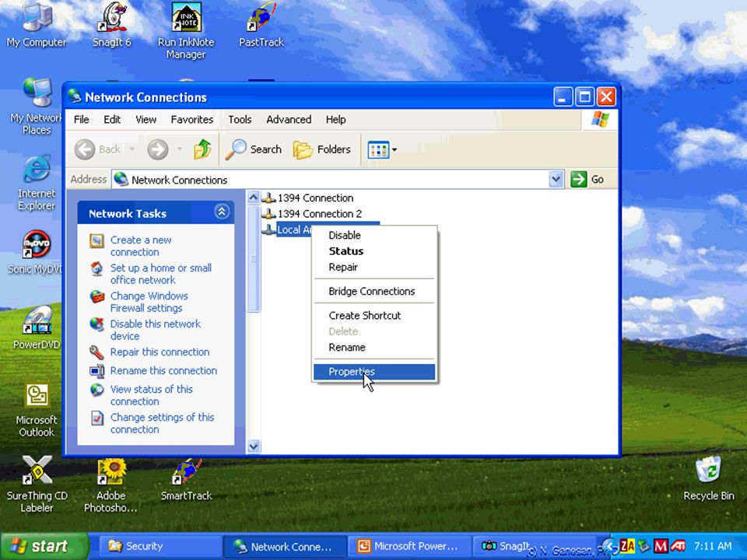
Task: Click View status of this connection link
Action: tap(152, 395)
